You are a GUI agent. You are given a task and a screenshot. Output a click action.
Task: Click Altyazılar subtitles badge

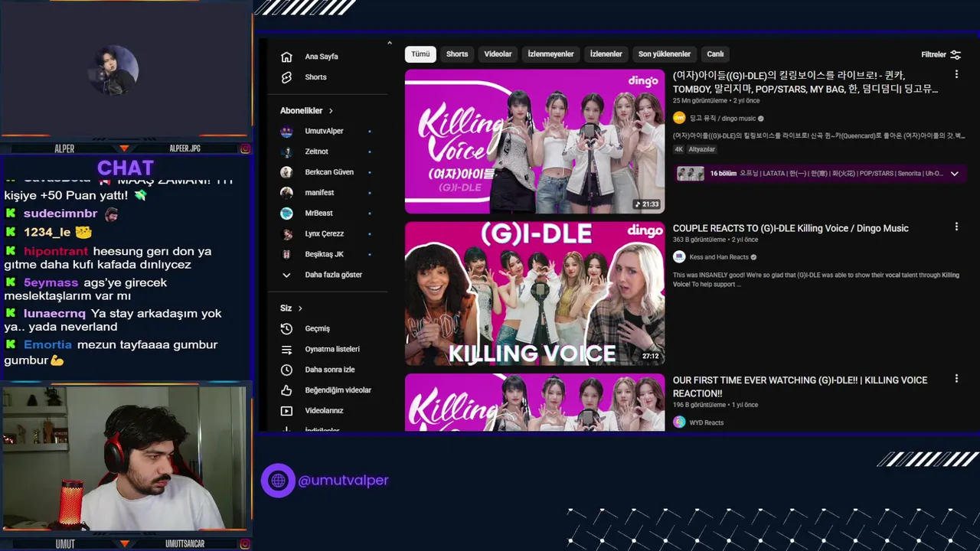(702, 149)
